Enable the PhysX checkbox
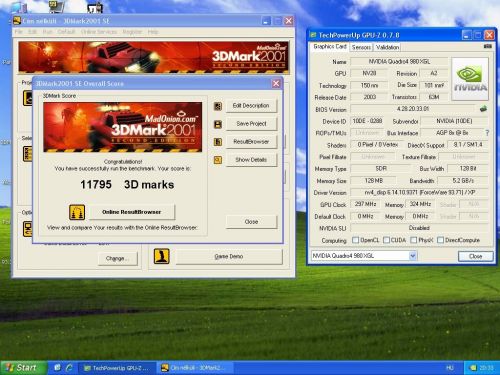The height and width of the screenshot is (375, 500). (x=414, y=240)
